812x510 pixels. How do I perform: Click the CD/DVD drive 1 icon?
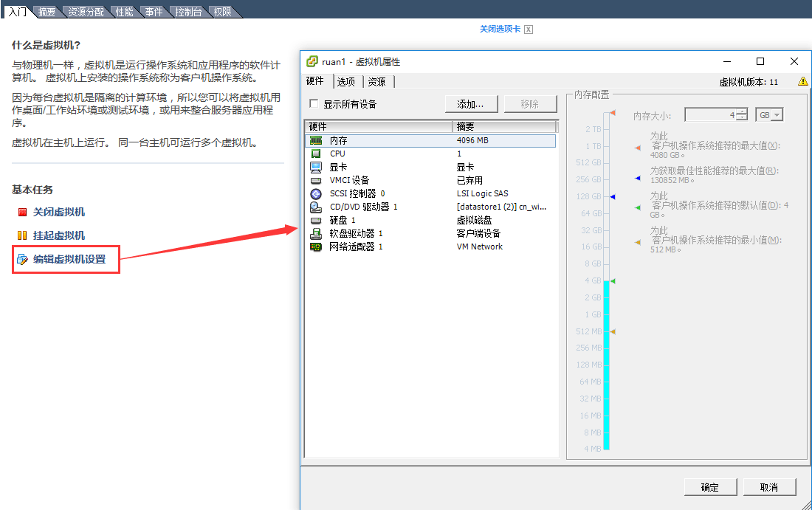click(x=316, y=207)
